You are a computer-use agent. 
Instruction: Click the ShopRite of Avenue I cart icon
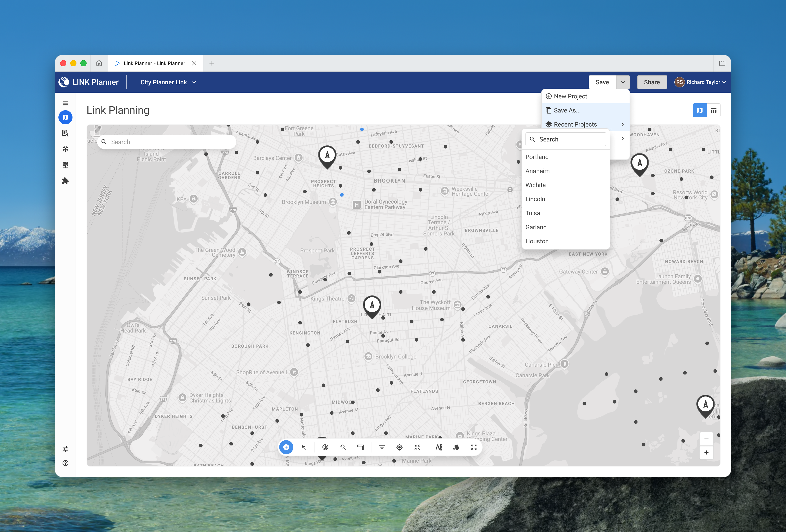[294, 372]
